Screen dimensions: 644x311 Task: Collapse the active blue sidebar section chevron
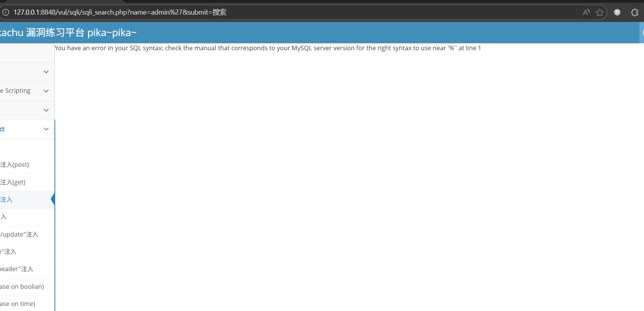(46, 129)
